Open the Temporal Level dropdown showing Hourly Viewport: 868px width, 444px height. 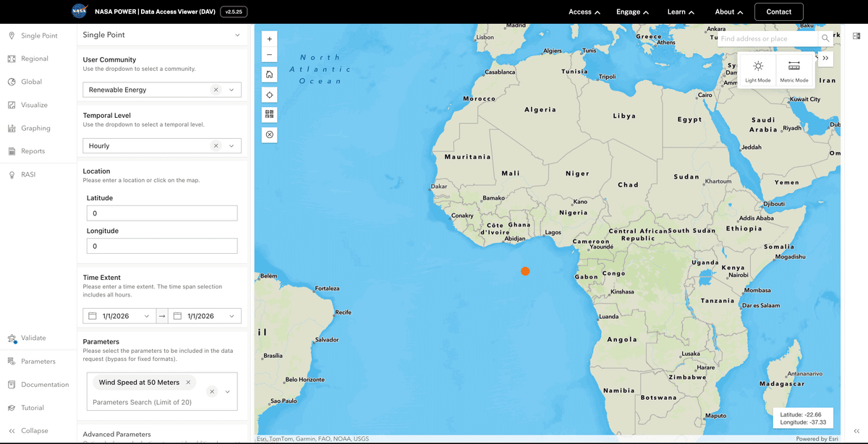click(x=232, y=145)
